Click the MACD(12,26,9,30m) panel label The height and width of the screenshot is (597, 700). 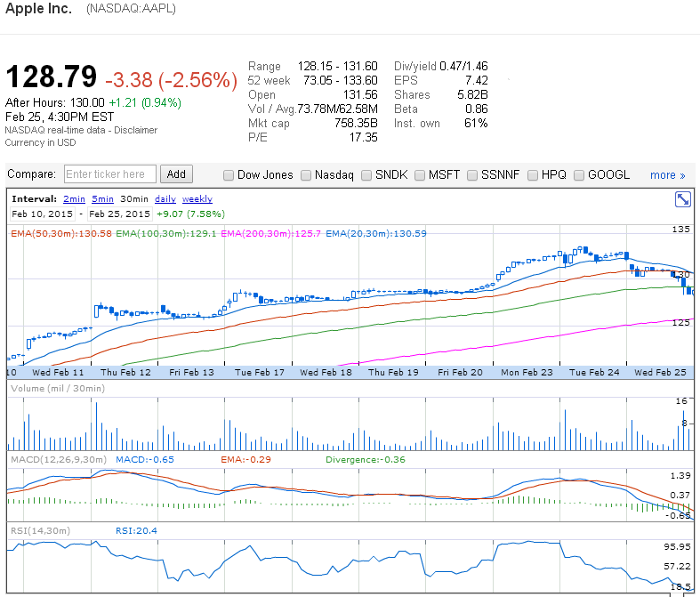(59, 459)
